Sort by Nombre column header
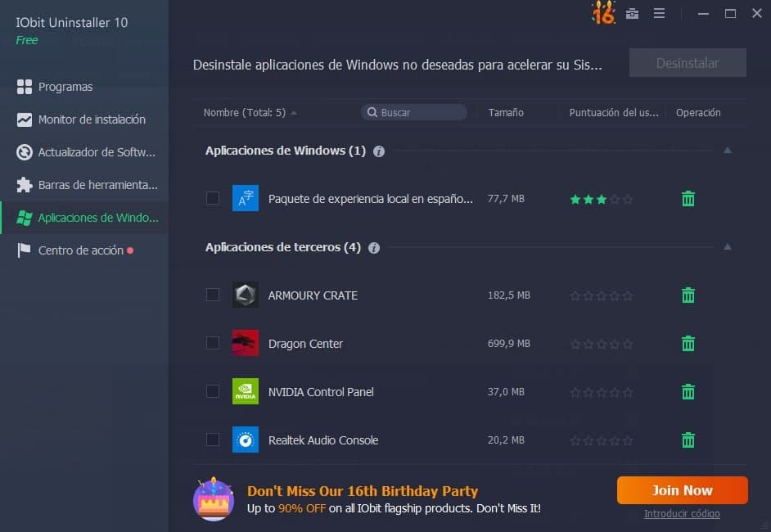Image resolution: width=771 pixels, height=532 pixels. pos(245,113)
